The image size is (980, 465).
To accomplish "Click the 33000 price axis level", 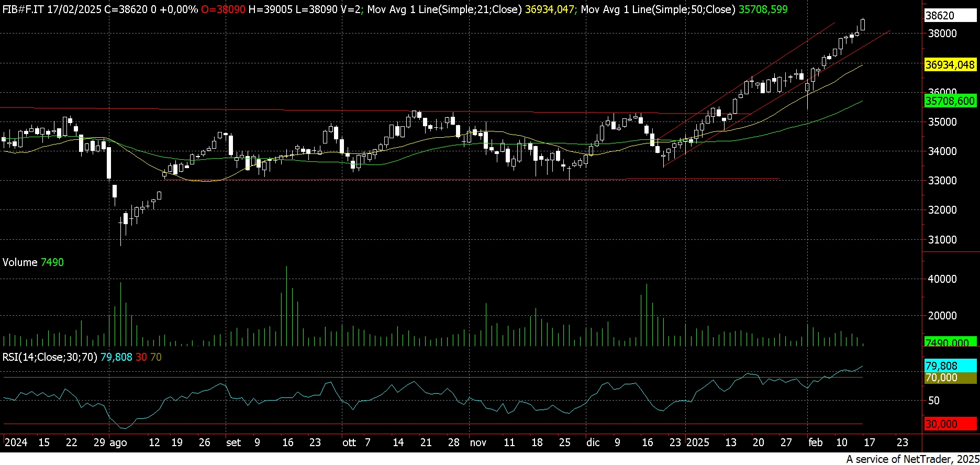I will pyautogui.click(x=942, y=181).
